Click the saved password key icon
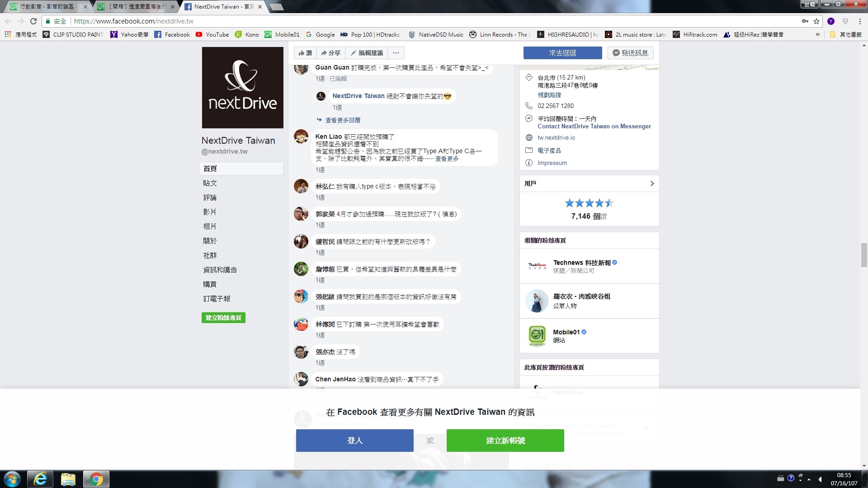This screenshot has width=868, height=488. (x=805, y=21)
